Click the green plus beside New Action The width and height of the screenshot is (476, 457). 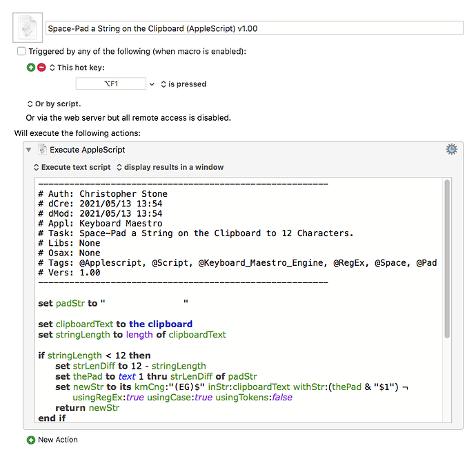(30, 440)
